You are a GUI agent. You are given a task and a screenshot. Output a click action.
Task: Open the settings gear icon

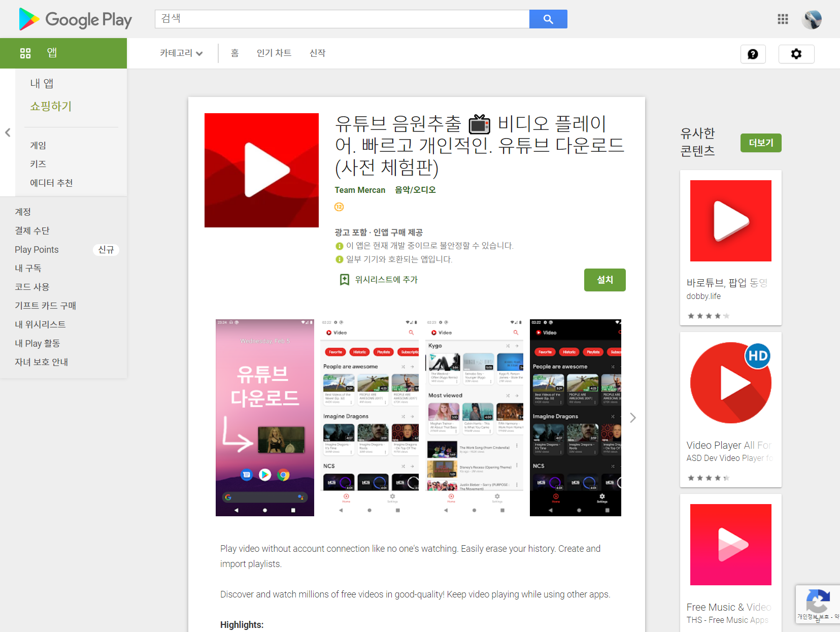[x=796, y=54]
